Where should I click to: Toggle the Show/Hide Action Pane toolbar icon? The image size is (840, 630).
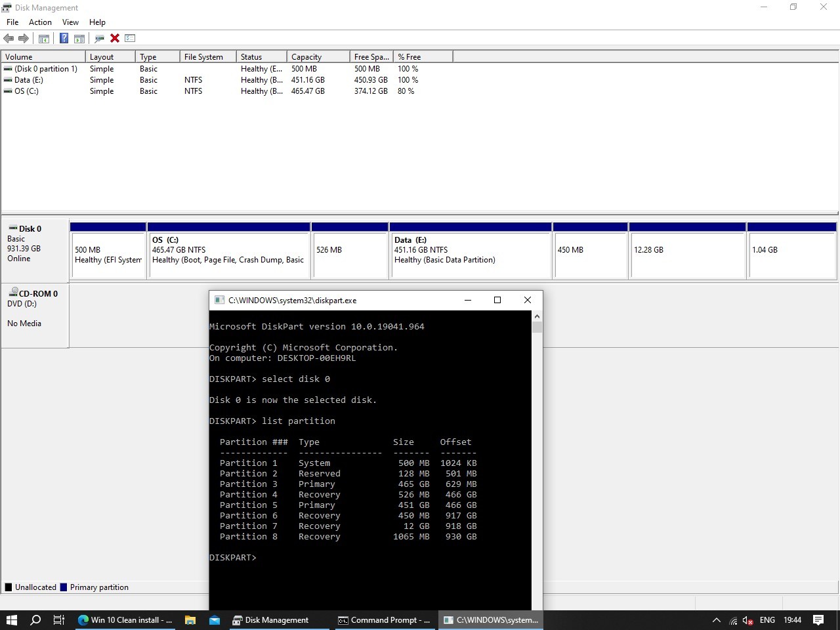[79, 38]
